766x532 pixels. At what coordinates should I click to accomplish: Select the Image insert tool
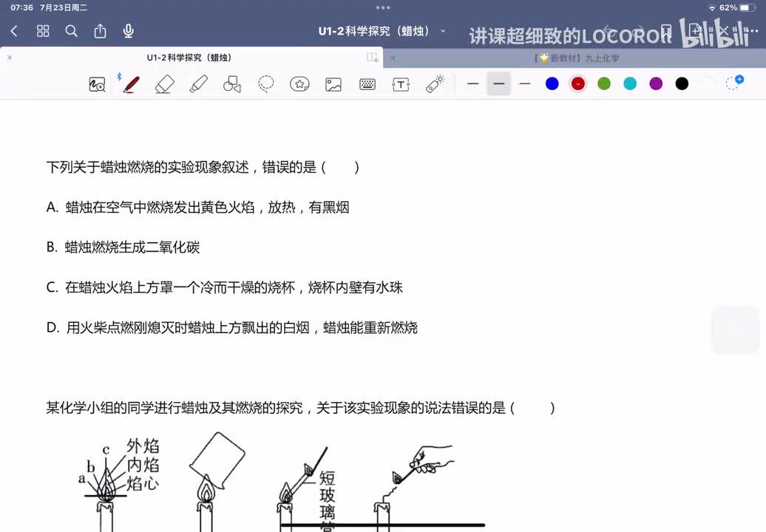pos(333,84)
